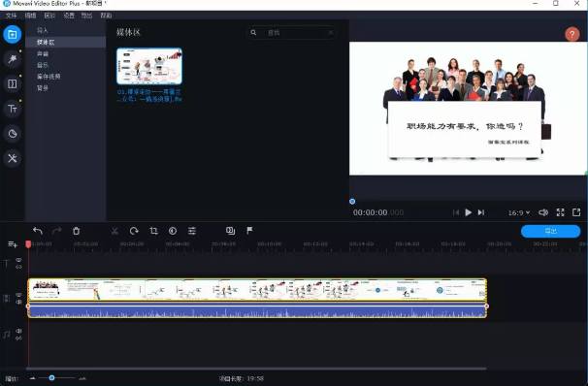Mute the video track audio
The height and width of the screenshot is (386, 588).
pyautogui.click(x=18, y=302)
